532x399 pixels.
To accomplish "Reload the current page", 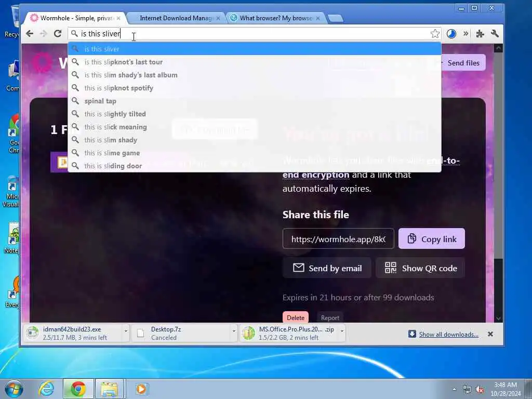I will click(x=58, y=34).
